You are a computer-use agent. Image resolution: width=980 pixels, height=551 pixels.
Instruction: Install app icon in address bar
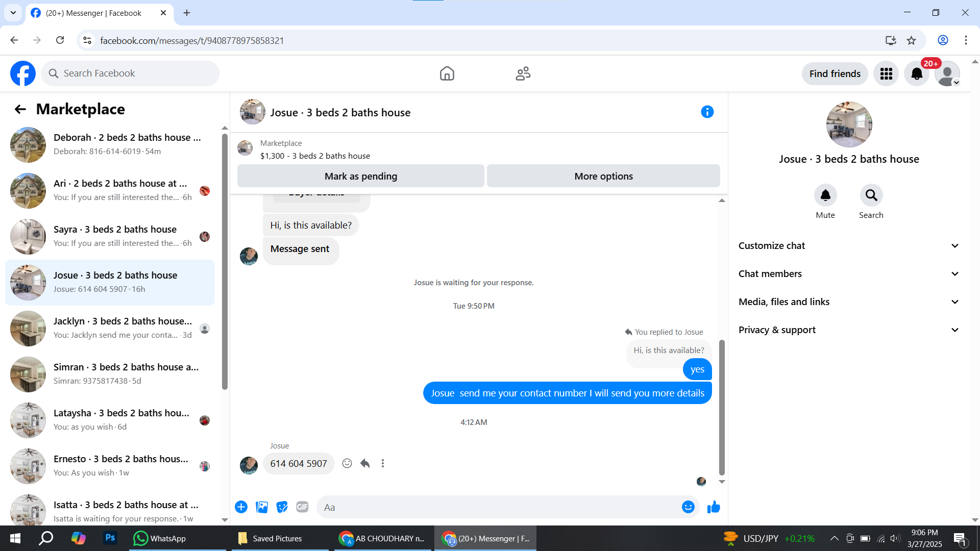click(891, 40)
